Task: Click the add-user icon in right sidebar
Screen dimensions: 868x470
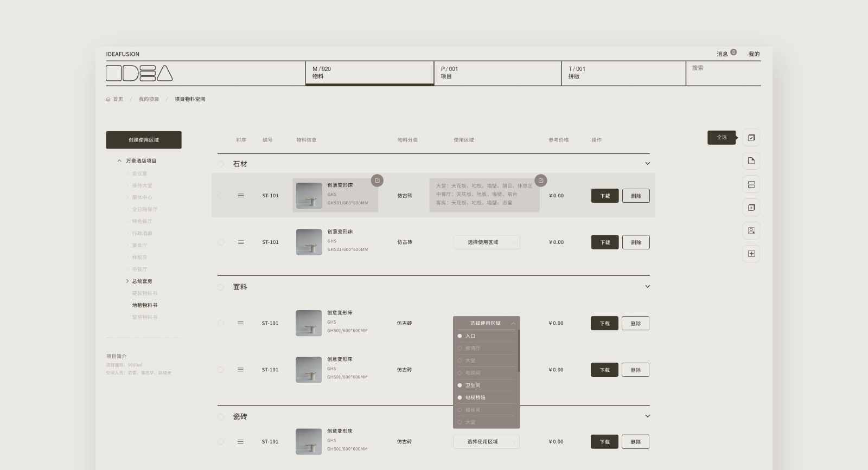Action: click(751, 231)
